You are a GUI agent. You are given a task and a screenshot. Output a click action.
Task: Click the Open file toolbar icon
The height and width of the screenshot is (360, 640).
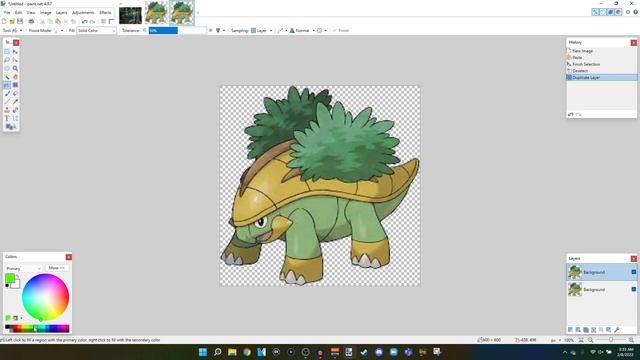12,21
